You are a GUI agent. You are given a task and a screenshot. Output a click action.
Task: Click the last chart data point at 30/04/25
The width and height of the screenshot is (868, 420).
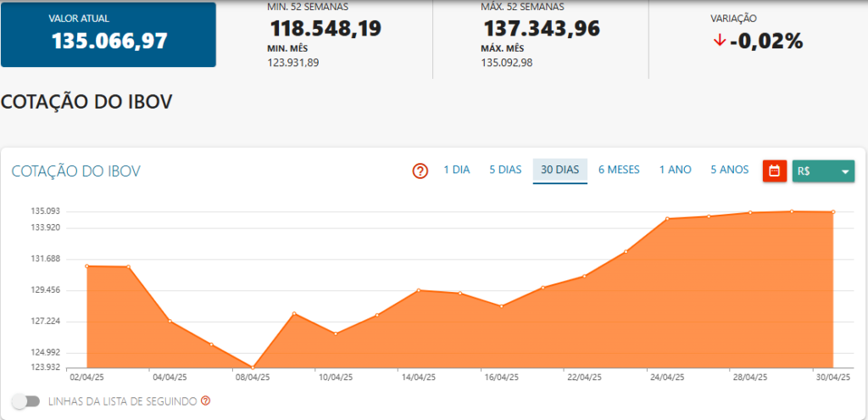833,211
